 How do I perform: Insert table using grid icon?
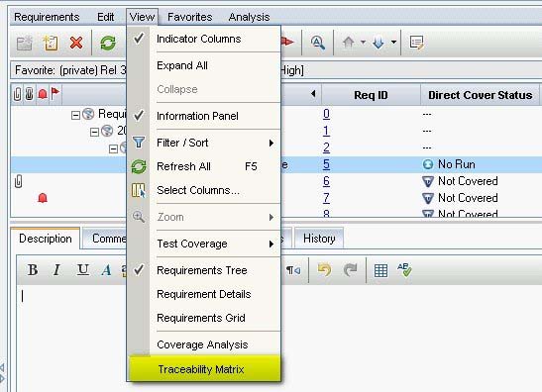[x=380, y=270]
